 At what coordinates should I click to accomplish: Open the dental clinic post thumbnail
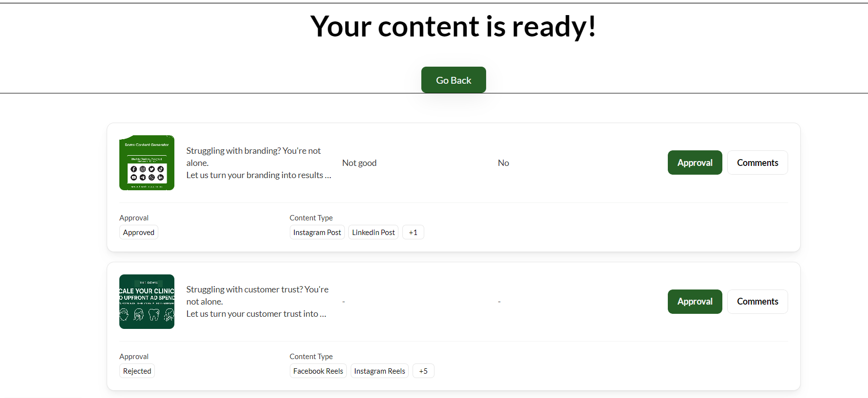coord(147,302)
